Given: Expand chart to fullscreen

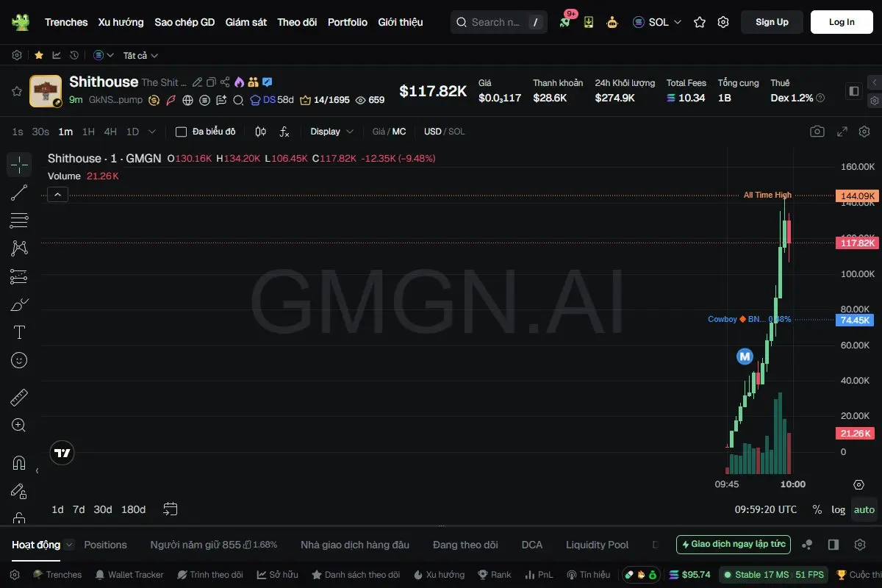Looking at the screenshot, I should [843, 132].
